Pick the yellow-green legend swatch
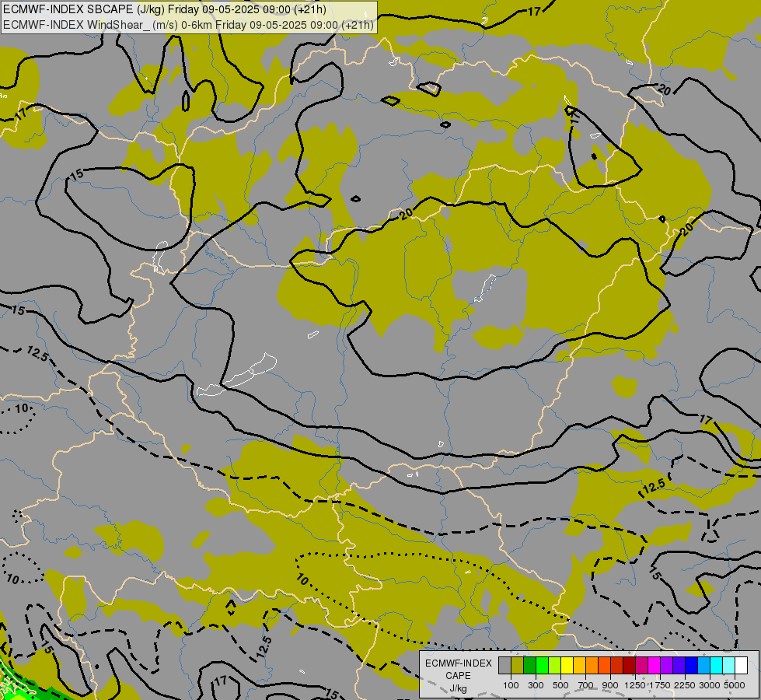 pyautogui.click(x=555, y=665)
